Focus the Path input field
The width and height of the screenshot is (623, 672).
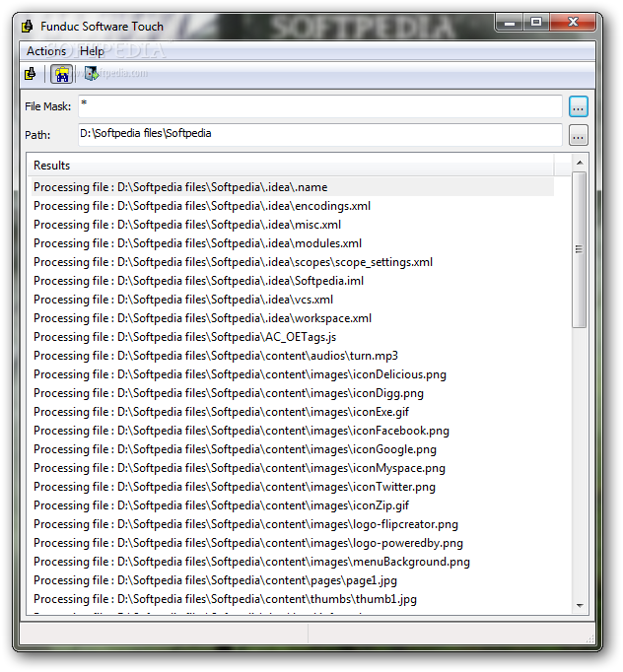(319, 135)
